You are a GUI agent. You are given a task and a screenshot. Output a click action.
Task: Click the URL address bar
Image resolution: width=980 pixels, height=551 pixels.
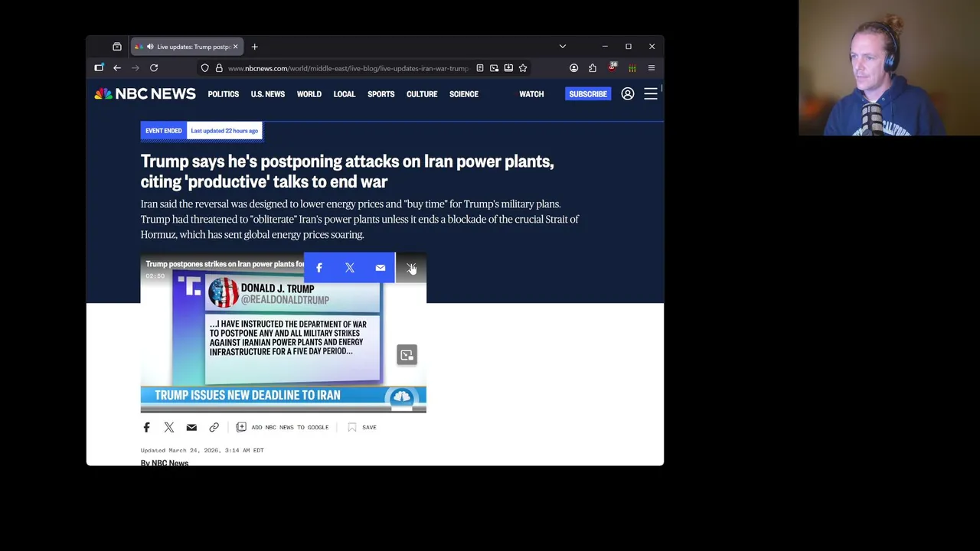click(x=348, y=68)
